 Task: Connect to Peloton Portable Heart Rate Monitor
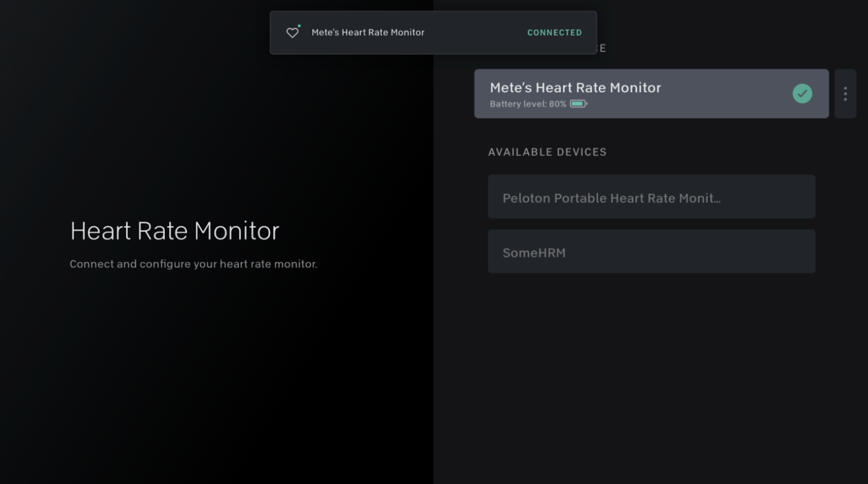651,197
